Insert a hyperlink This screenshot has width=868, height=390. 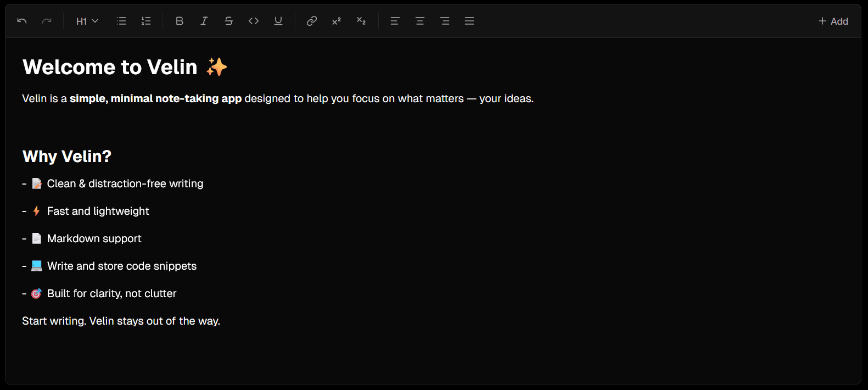[x=312, y=21]
